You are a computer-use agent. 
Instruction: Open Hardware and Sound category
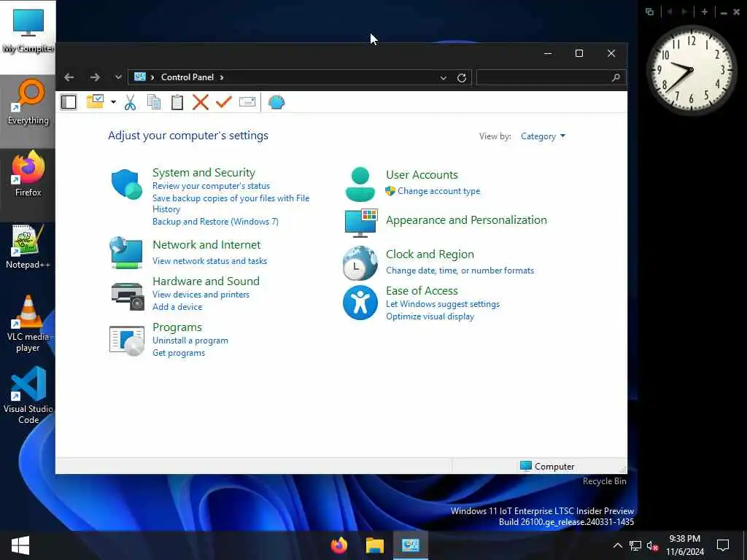pyautogui.click(x=206, y=281)
